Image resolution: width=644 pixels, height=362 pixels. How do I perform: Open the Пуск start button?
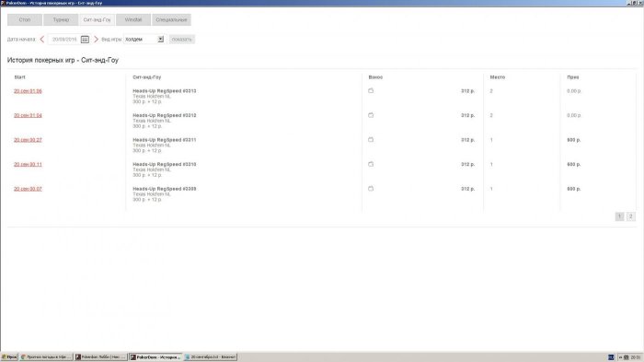click(x=9, y=357)
